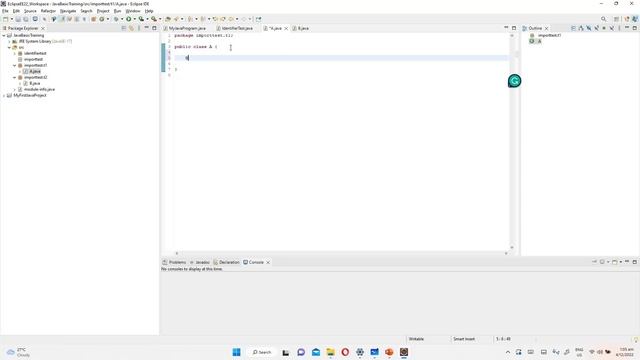The image size is (640, 360).
Task: Select A.java in Package Explorer
Action: tap(35, 71)
